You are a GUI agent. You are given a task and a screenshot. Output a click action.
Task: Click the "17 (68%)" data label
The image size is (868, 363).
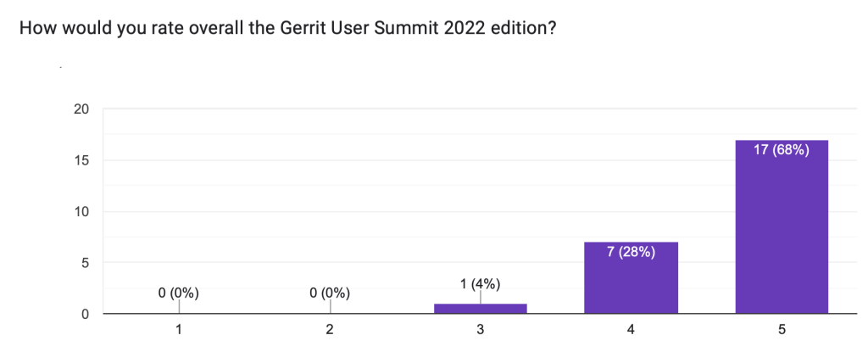coord(782,151)
